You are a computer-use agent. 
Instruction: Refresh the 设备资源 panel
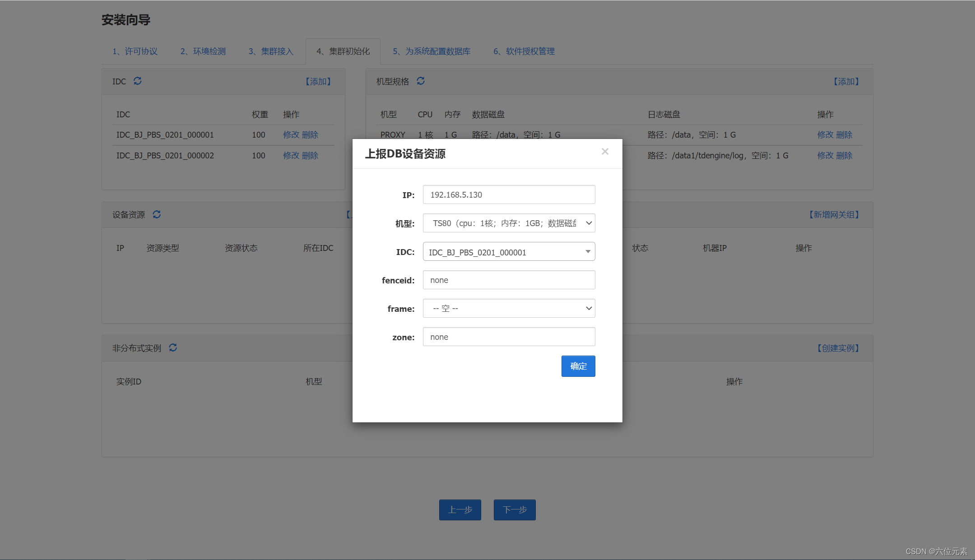(157, 214)
